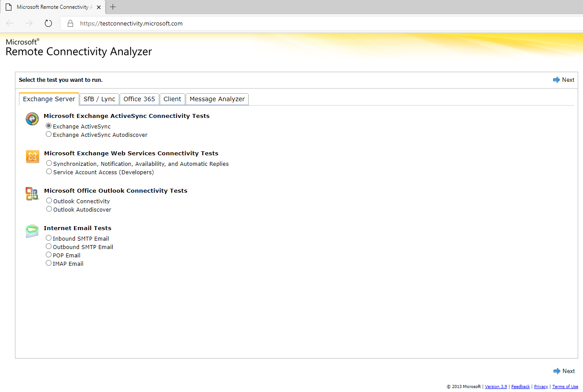This screenshot has width=583, height=392.
Task: Click the bottom Next link
Action: coord(568,371)
